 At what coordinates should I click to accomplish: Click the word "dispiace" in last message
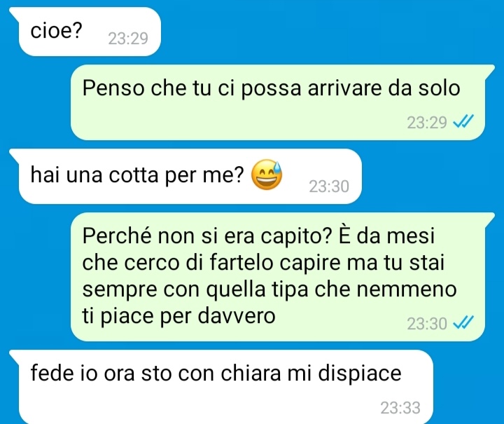click(x=360, y=375)
